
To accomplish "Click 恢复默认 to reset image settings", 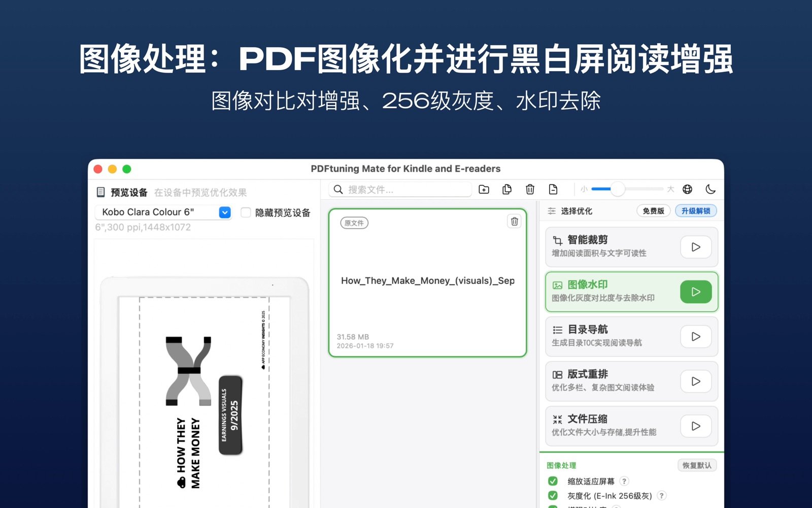I will click(697, 465).
